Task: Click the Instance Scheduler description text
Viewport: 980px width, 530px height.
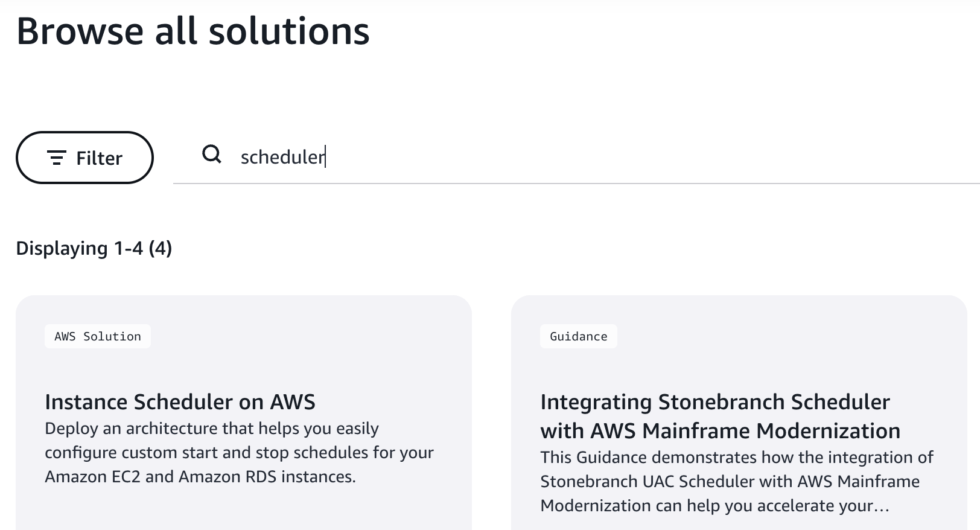Action: tap(239, 453)
